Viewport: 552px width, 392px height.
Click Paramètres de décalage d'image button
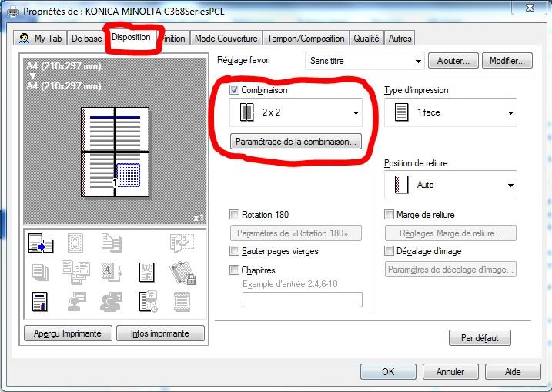coord(450,270)
